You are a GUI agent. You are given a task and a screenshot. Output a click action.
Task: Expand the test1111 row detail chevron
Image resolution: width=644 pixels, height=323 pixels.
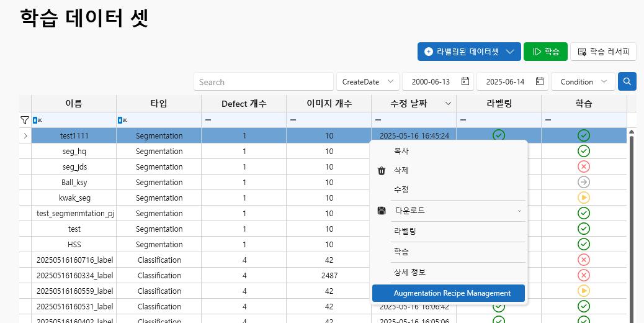click(25, 135)
